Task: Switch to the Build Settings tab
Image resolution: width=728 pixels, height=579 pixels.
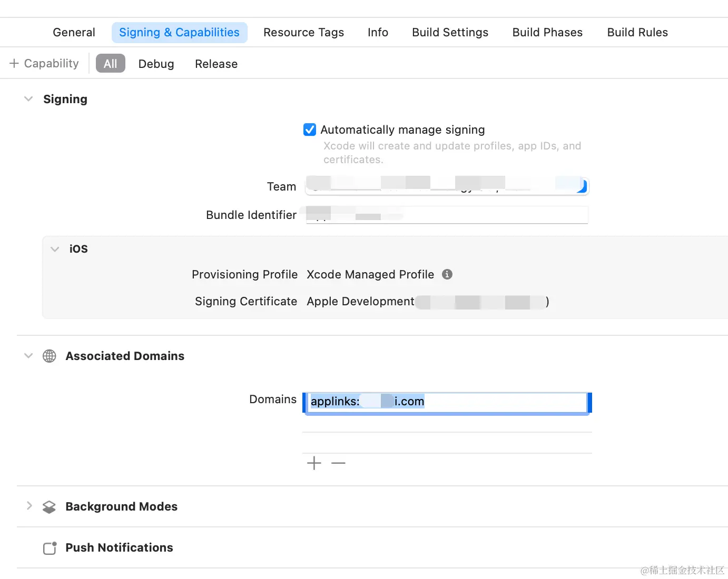Action: tap(450, 33)
